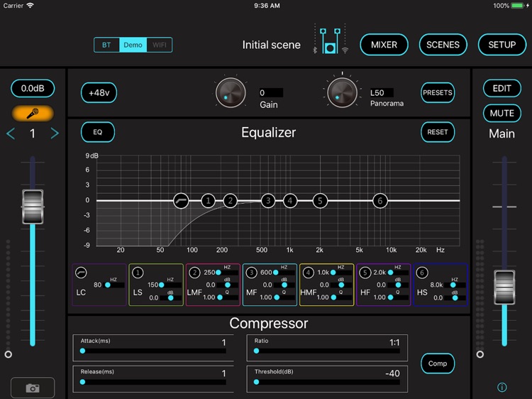Reset the equalizer with RESET button
532x399 pixels.
click(438, 132)
